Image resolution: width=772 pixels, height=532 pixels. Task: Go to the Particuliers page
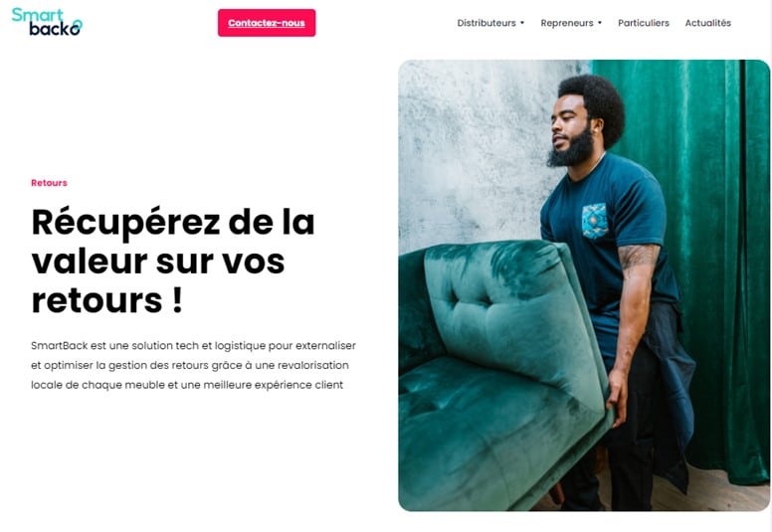point(644,23)
